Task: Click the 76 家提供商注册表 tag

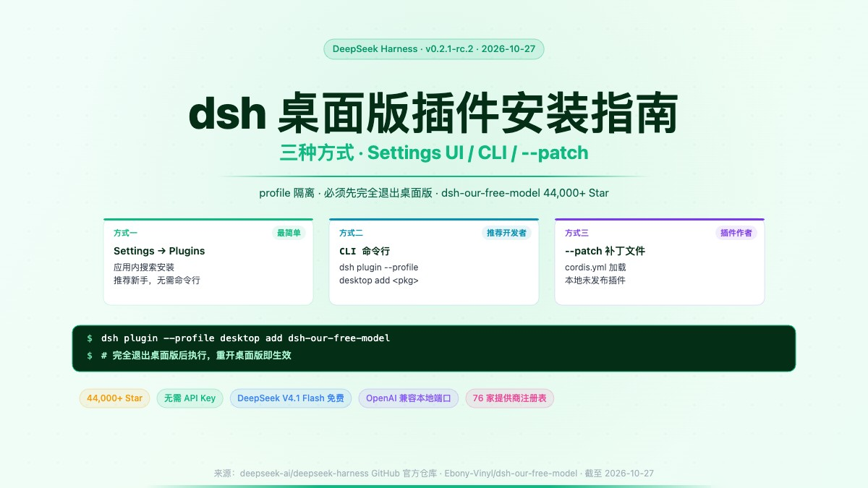Action: point(510,398)
